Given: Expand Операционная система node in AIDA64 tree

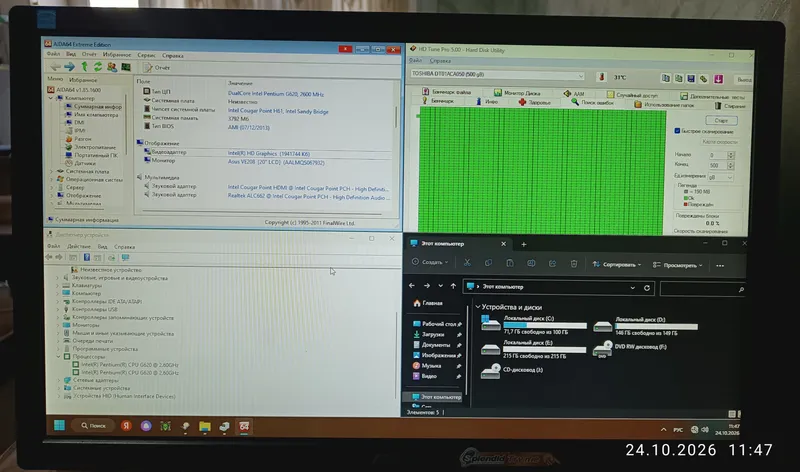Looking at the screenshot, I should pyautogui.click(x=52, y=180).
